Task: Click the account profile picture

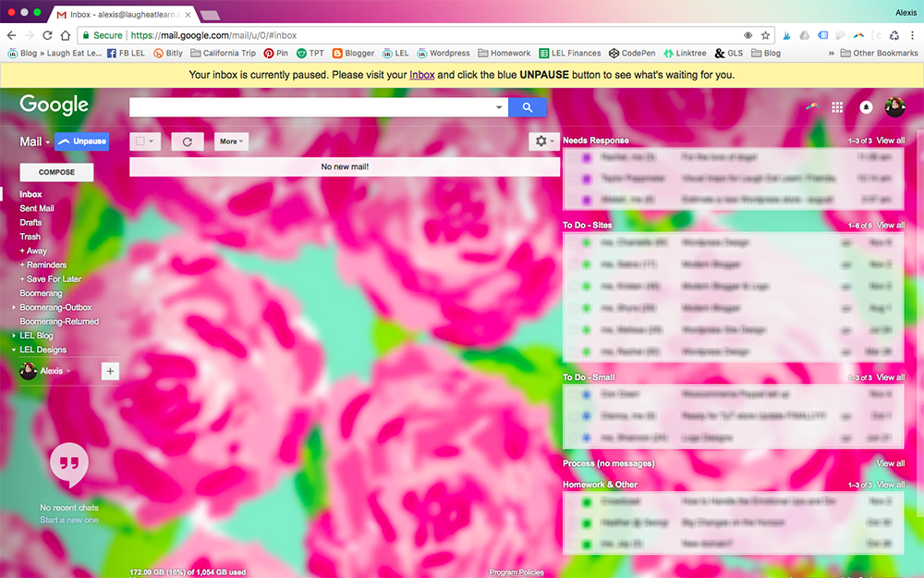Action: click(x=894, y=107)
